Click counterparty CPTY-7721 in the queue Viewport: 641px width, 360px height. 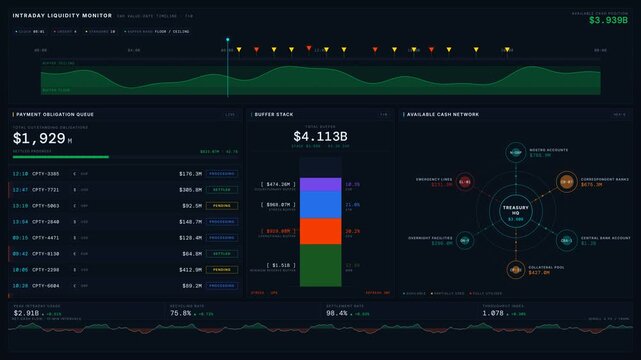[x=45, y=190]
